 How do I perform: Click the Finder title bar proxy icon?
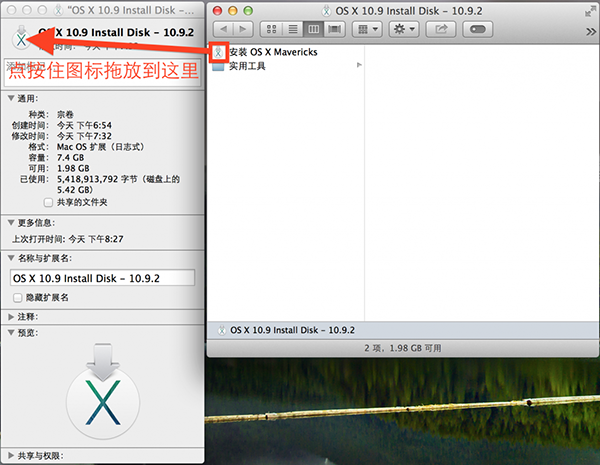pyautogui.click(x=326, y=11)
